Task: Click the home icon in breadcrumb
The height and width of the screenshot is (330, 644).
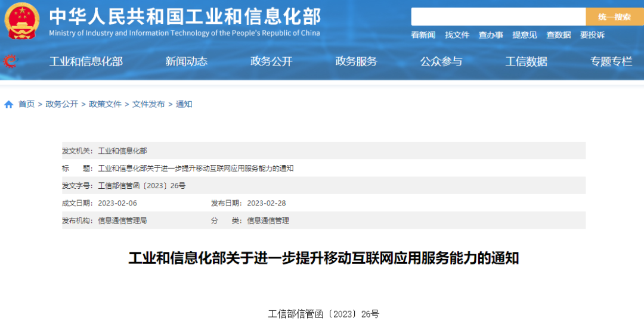Action: click(x=9, y=104)
